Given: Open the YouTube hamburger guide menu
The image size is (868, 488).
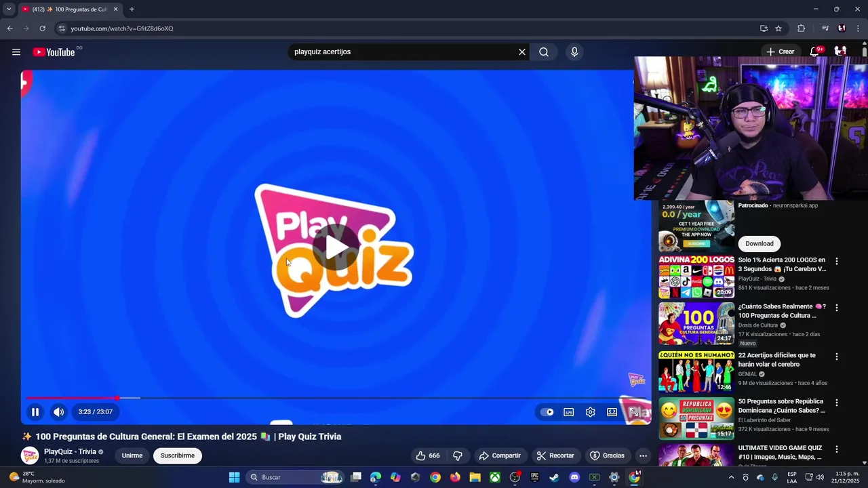Looking at the screenshot, I should coord(16,52).
